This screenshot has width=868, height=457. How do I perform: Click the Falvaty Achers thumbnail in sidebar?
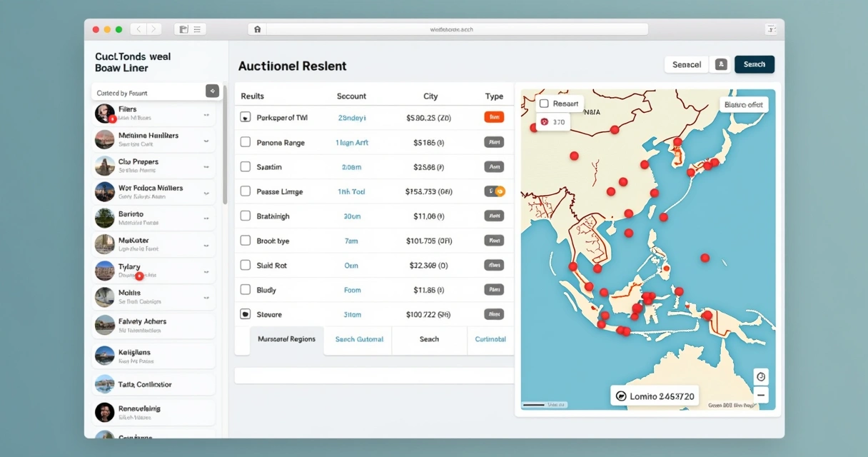(x=105, y=325)
